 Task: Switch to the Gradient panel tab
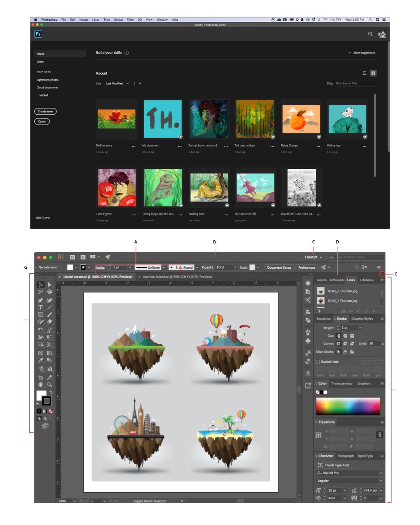364,383
